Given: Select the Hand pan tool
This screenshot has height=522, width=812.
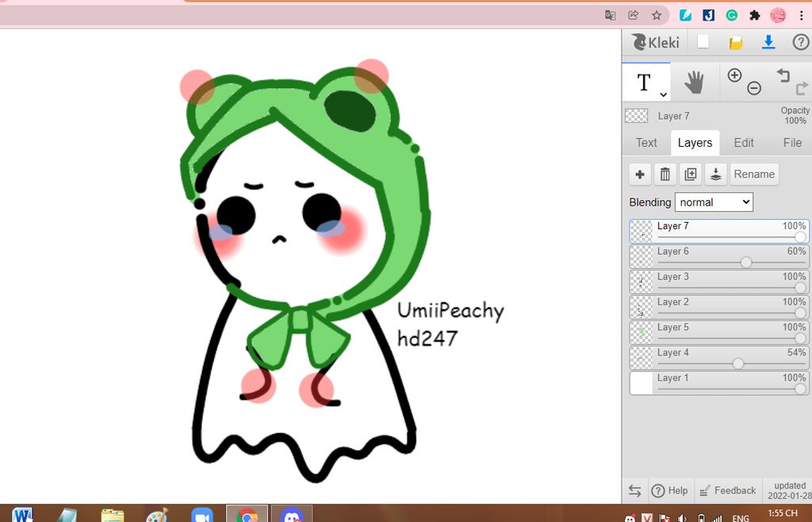Looking at the screenshot, I should click(x=695, y=83).
